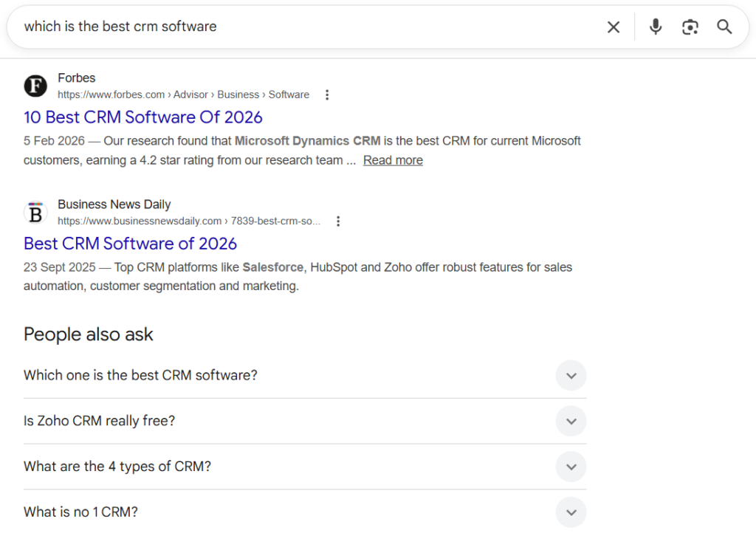
Task: Start voice search with the microphone icon
Action: (656, 27)
